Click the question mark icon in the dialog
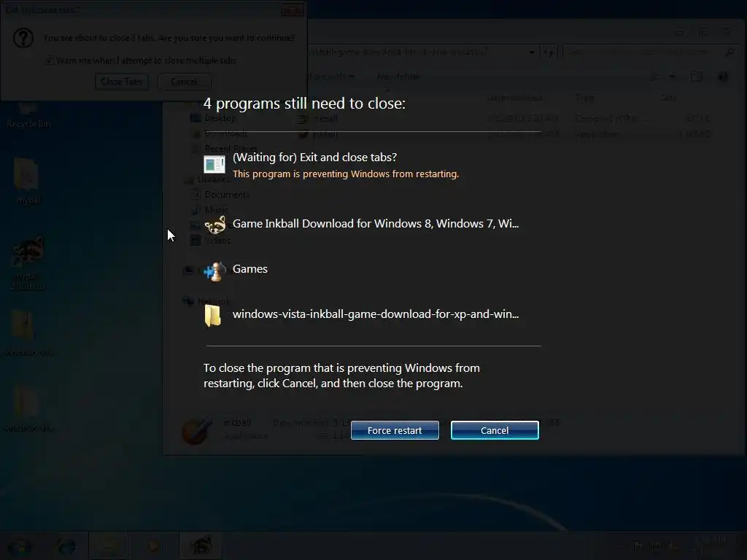The image size is (747, 560). (x=23, y=38)
